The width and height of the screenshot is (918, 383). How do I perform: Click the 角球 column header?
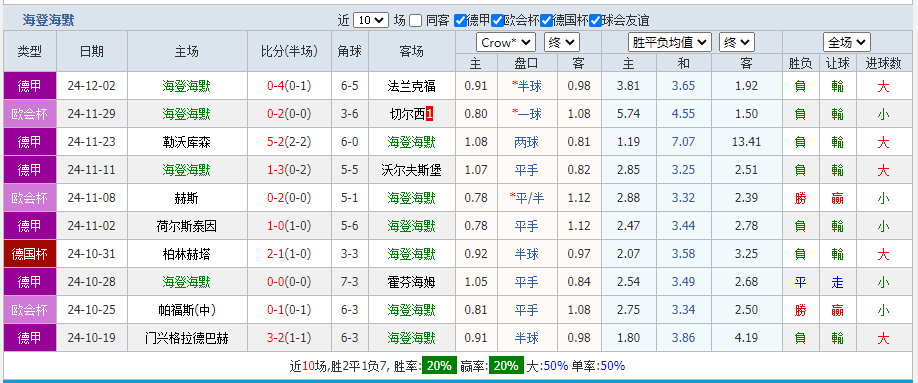(350, 51)
